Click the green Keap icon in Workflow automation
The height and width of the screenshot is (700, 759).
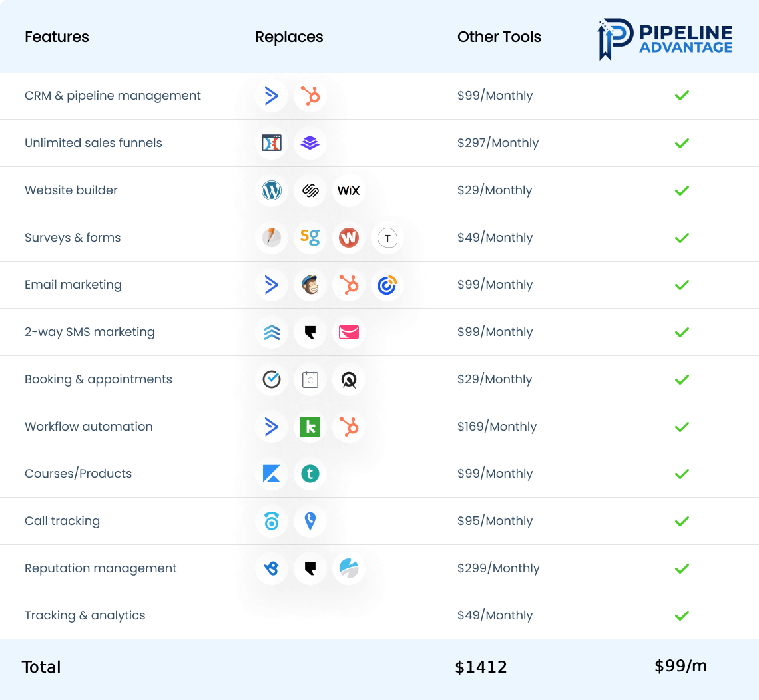point(310,427)
